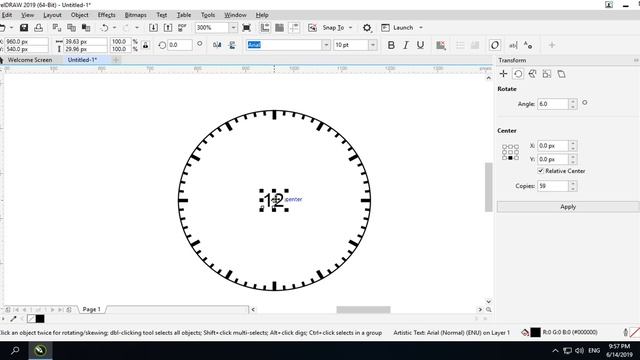Screen dimensions: 640x360
Task: Click the Center X value field
Action: (553, 146)
